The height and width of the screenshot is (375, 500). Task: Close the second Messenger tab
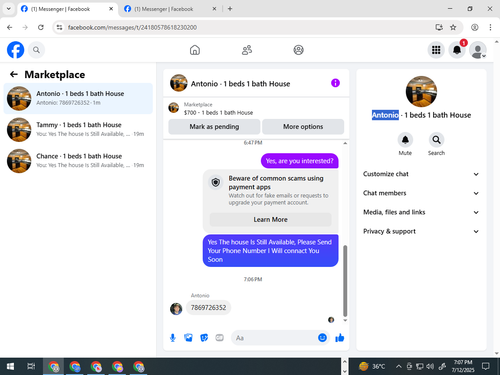click(x=214, y=9)
